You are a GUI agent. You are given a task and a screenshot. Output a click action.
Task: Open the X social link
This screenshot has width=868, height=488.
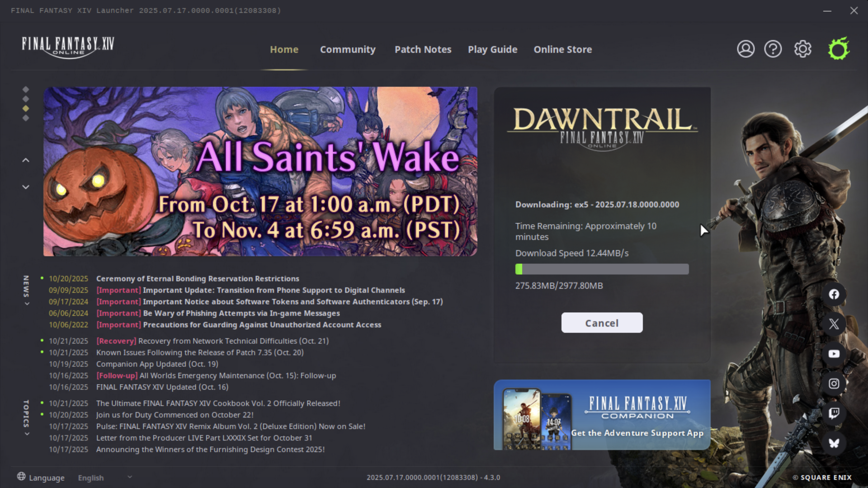pyautogui.click(x=834, y=324)
